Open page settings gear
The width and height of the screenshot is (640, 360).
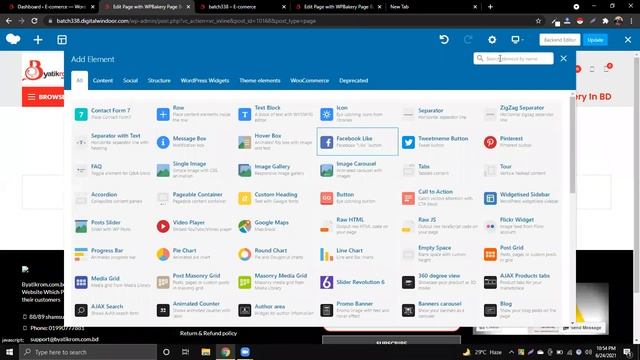(492, 40)
